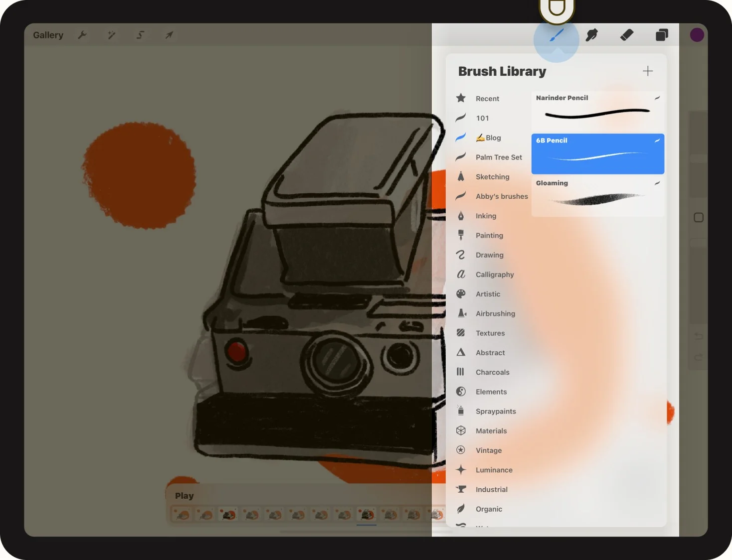732x560 pixels.
Task: Create a new brush with plus button
Action: (x=648, y=71)
